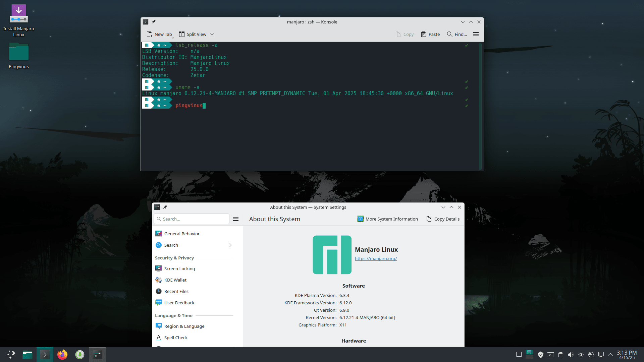The image size is (644, 362).
Task: Open General Behavior settings
Action: [194, 234]
